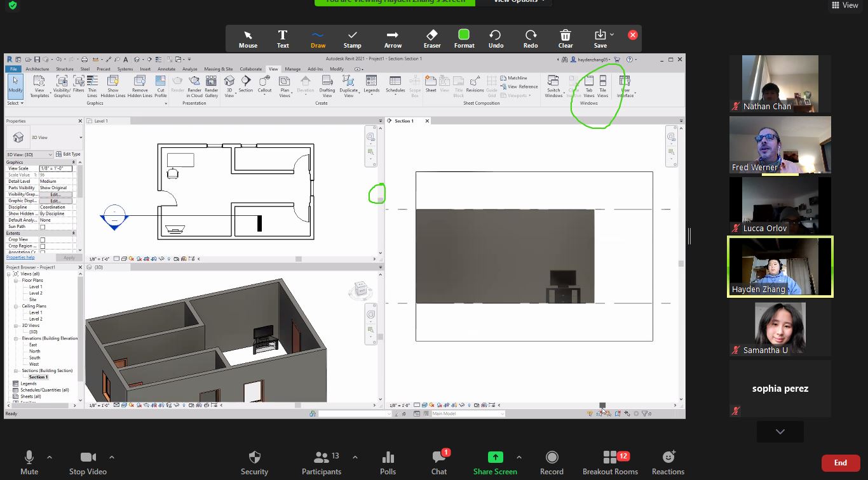Choose the Stamp annotation tool
Screen dimensions: 868x480
tap(352, 38)
